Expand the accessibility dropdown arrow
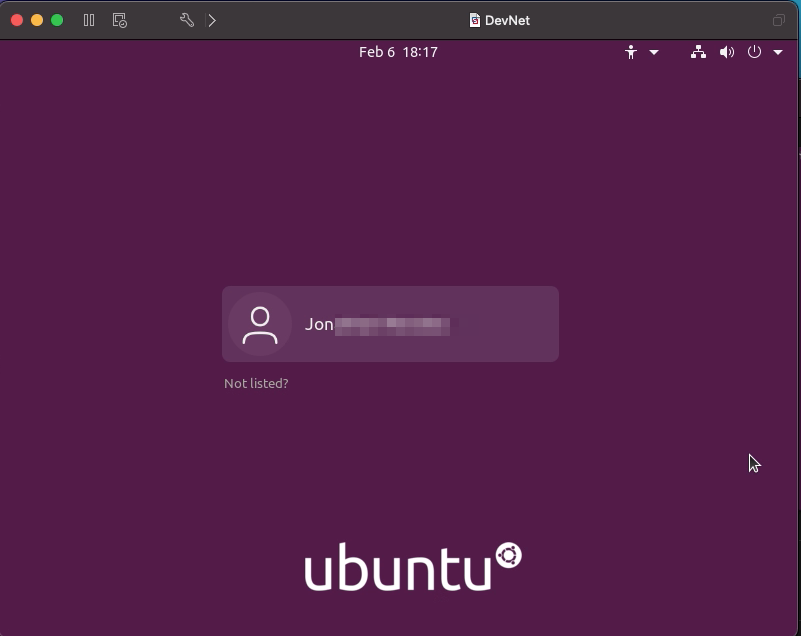 coord(654,52)
